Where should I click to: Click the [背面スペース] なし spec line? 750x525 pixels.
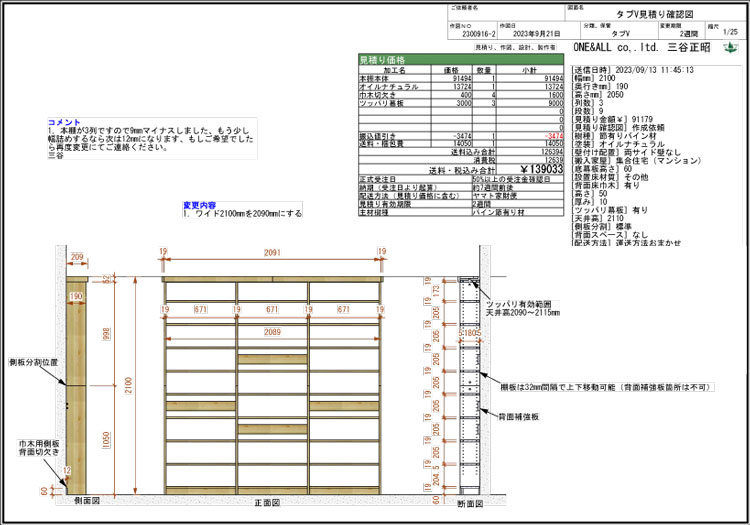pos(610,234)
